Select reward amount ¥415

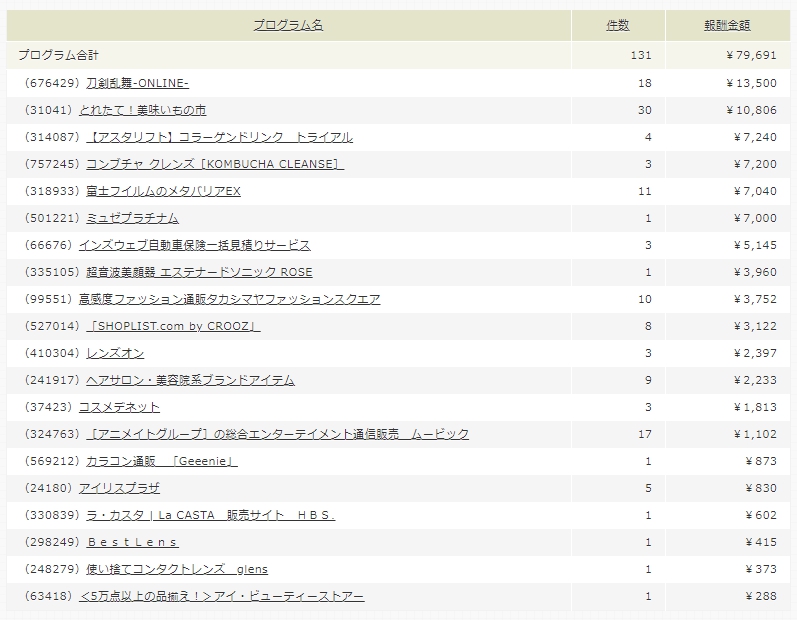(x=761, y=541)
